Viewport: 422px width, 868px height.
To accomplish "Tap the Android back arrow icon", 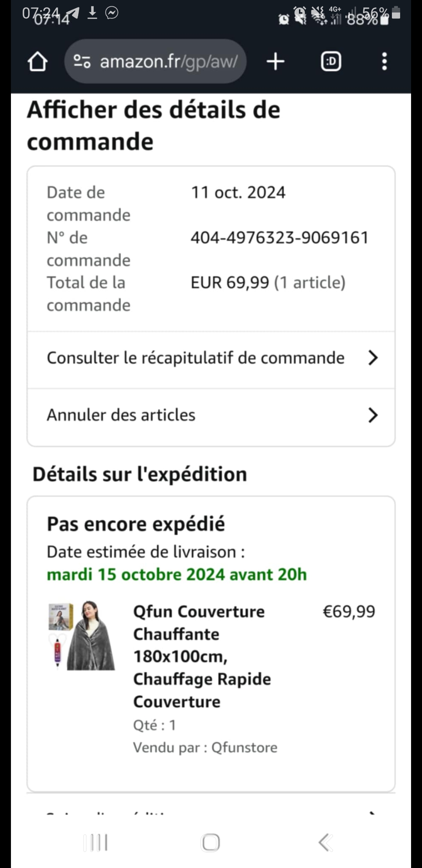I will [325, 843].
